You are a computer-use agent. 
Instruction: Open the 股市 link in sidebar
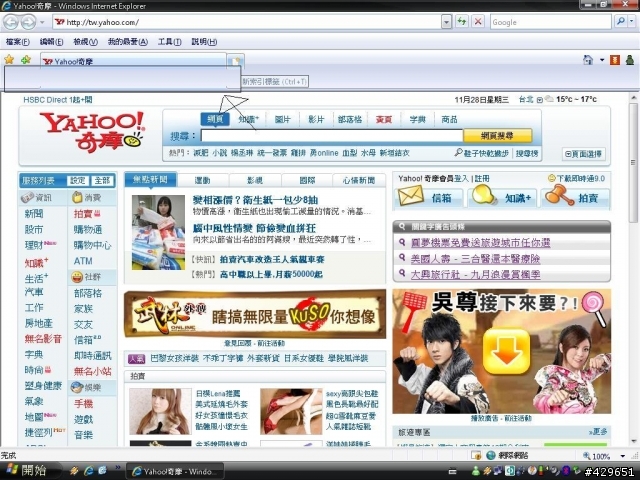click(33, 229)
